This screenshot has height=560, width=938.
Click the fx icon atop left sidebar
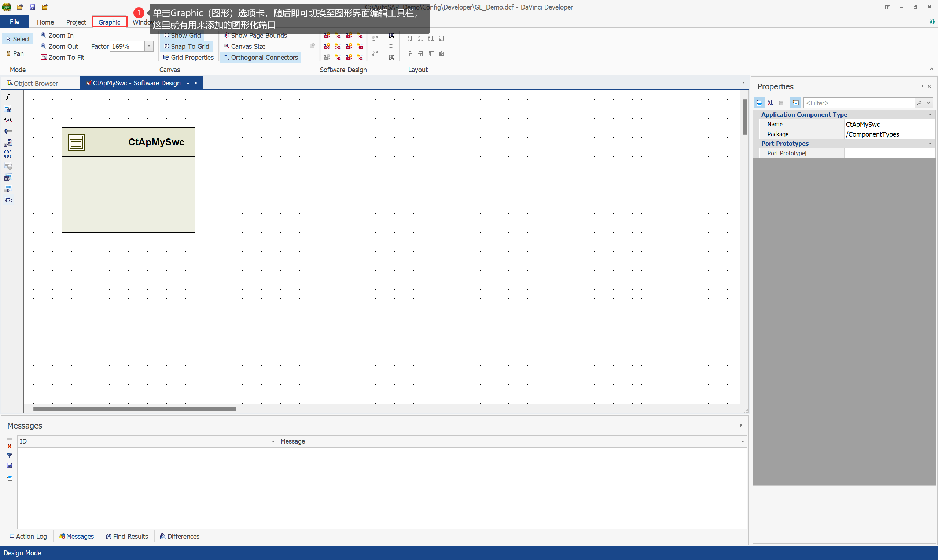[8, 97]
